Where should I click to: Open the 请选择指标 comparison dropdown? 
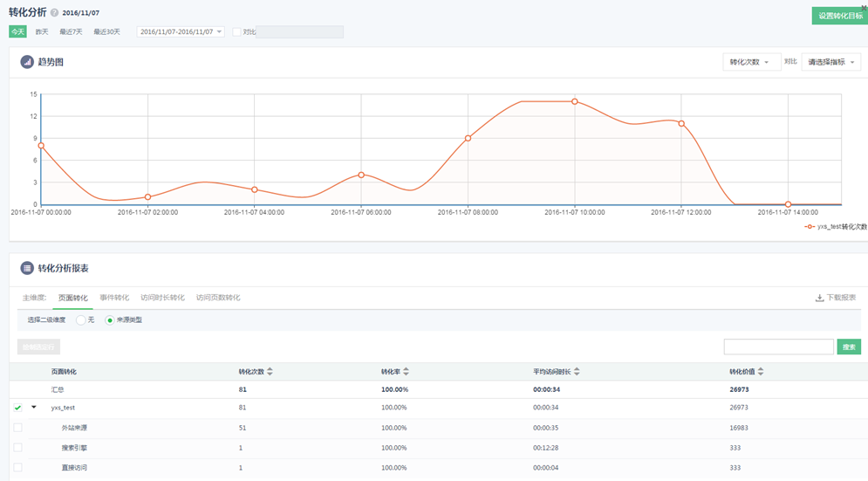coord(830,62)
